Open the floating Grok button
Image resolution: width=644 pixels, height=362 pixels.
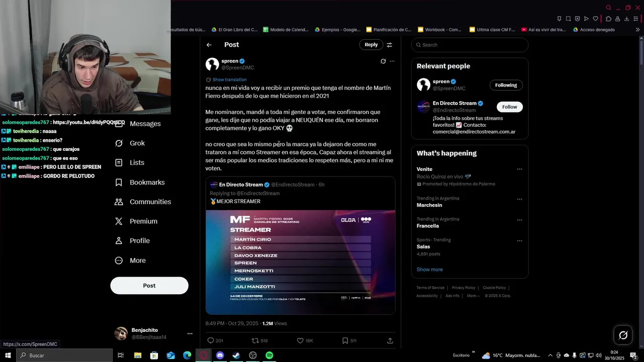click(623, 335)
